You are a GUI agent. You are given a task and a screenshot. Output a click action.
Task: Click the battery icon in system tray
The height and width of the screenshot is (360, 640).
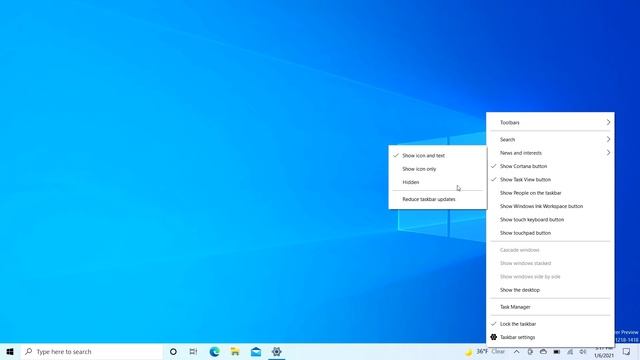tap(557, 351)
